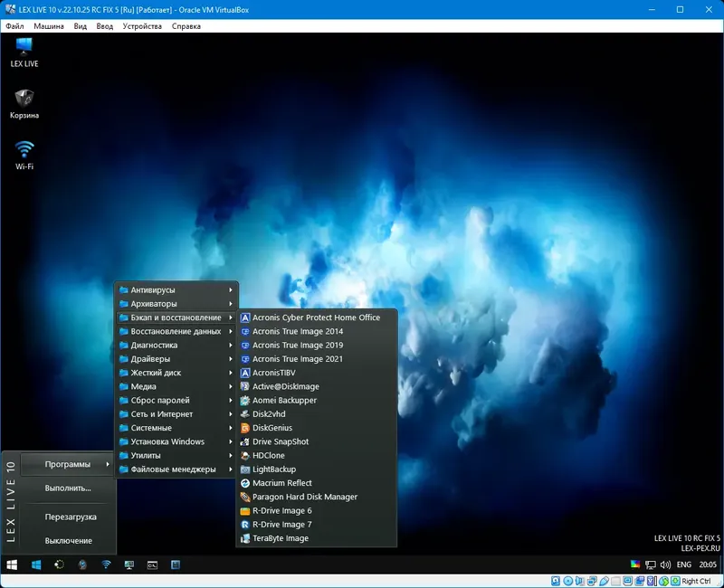The width and height of the screenshot is (724, 588).
Task: Expand the Сеть и Интернет submenu arrow
Action: [x=231, y=414]
